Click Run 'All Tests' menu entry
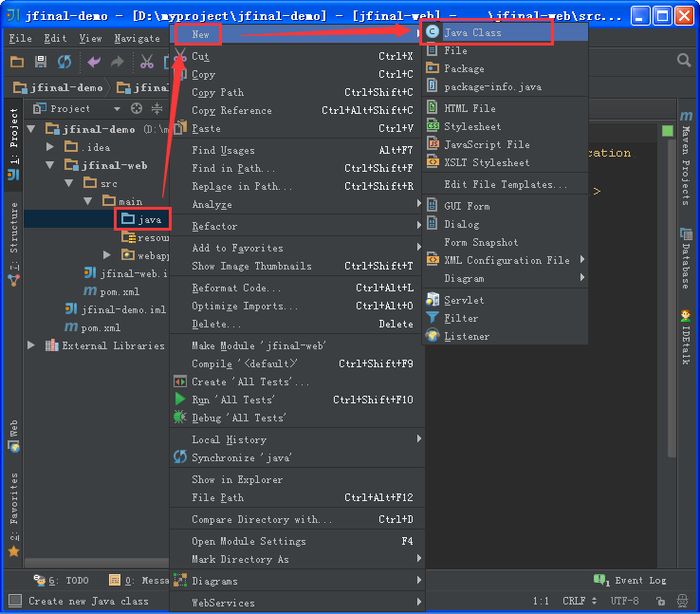The image size is (700, 614). point(297,400)
